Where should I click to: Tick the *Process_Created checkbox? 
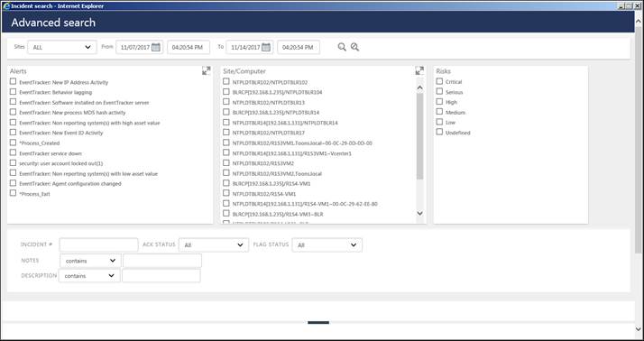click(14, 143)
